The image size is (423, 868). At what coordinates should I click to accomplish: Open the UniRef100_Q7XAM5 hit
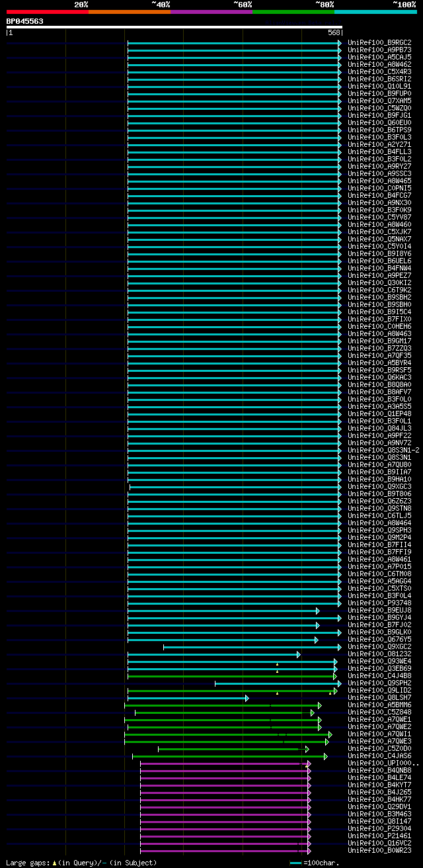379,101
